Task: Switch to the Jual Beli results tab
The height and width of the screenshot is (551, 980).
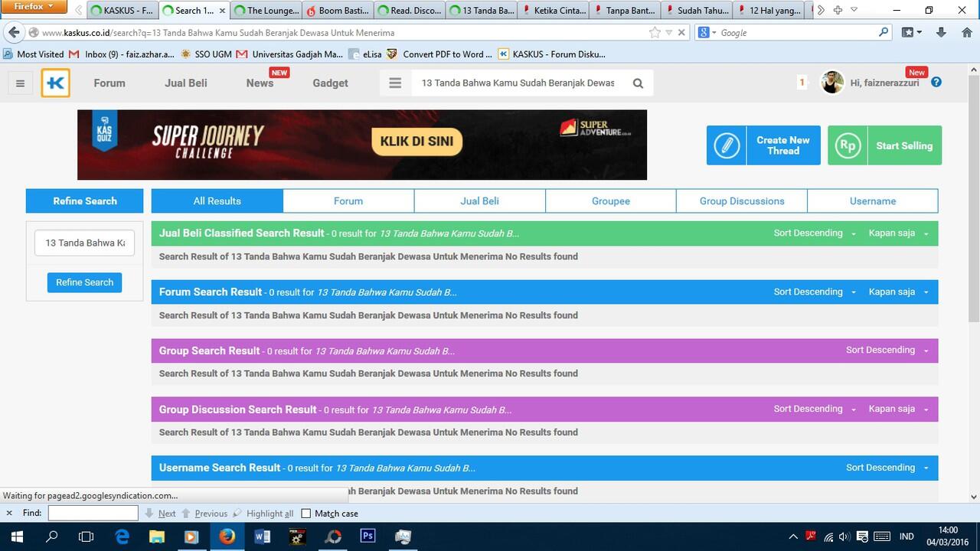Action: pos(480,201)
